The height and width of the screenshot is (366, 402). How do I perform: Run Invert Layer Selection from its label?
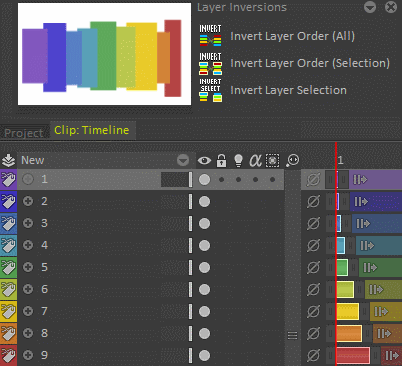(x=288, y=90)
